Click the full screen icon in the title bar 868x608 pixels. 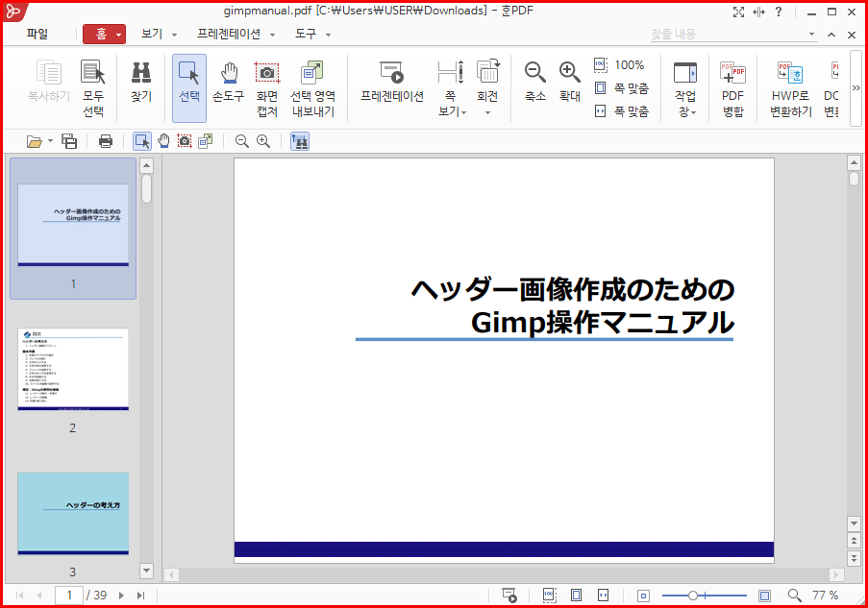(738, 12)
